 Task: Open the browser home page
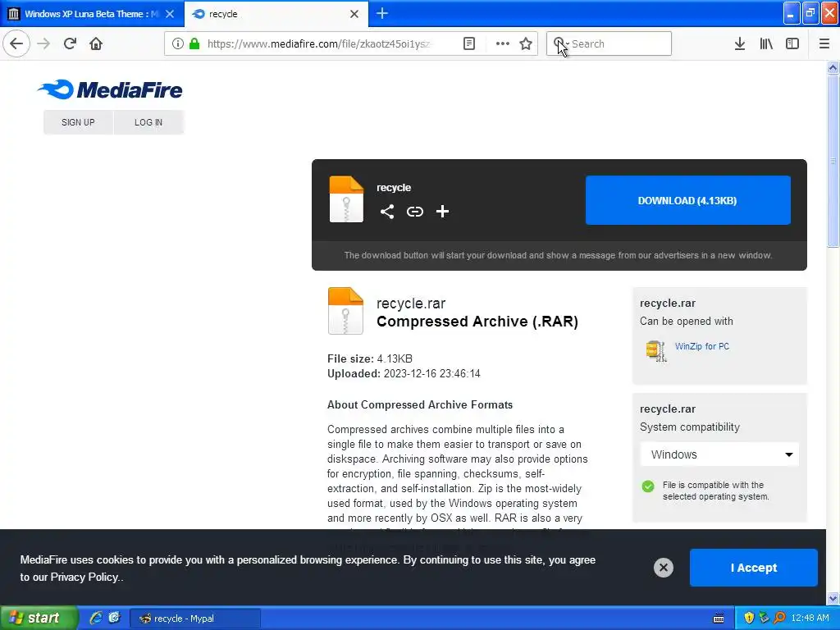[x=96, y=43]
